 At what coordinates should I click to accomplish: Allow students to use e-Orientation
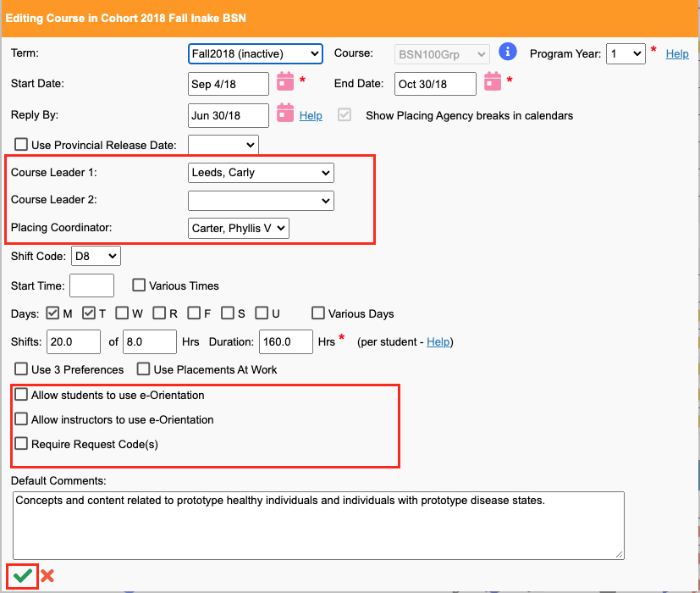click(x=21, y=395)
